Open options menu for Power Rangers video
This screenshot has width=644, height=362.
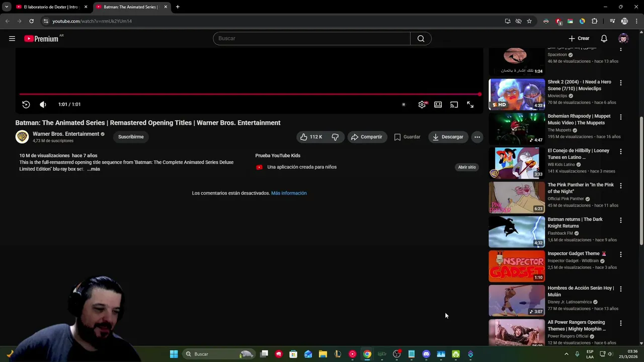coord(620,323)
